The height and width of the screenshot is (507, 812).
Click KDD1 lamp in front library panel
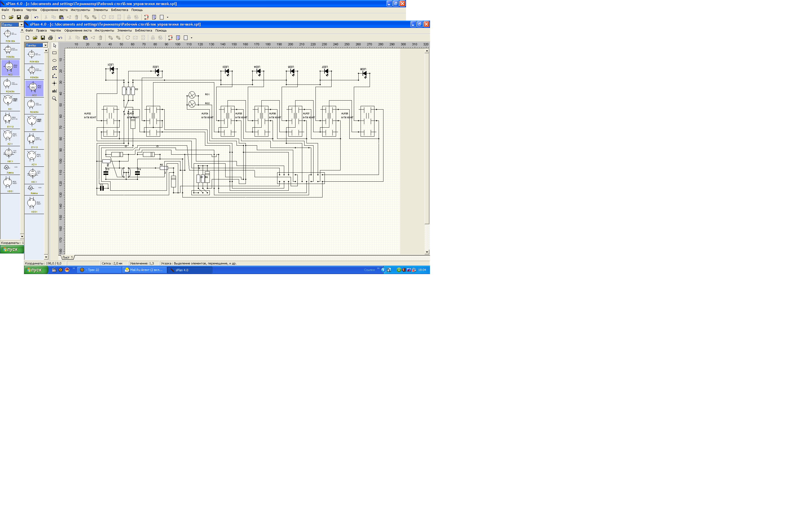[34, 204]
